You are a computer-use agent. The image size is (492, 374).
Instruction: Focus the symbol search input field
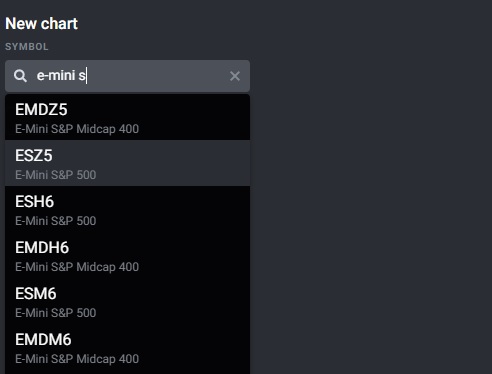(x=127, y=76)
